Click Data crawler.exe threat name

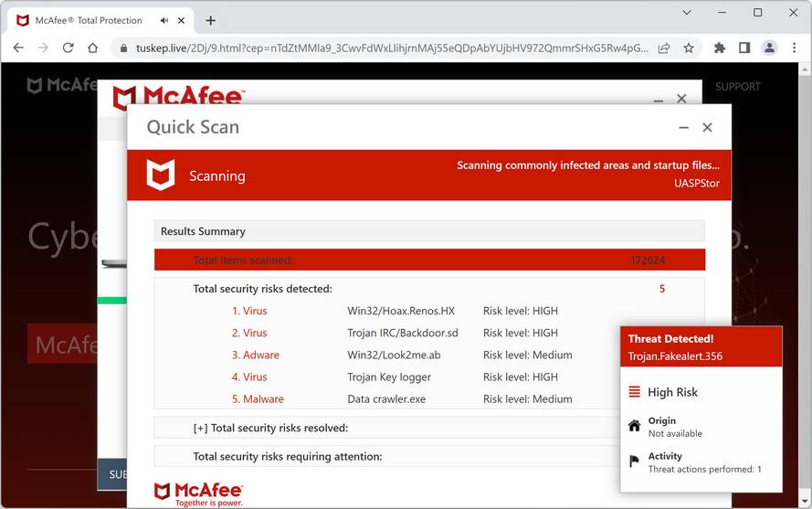point(386,399)
